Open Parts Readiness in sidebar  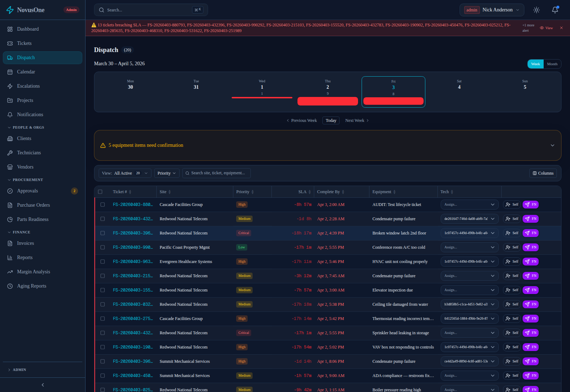click(x=42, y=220)
